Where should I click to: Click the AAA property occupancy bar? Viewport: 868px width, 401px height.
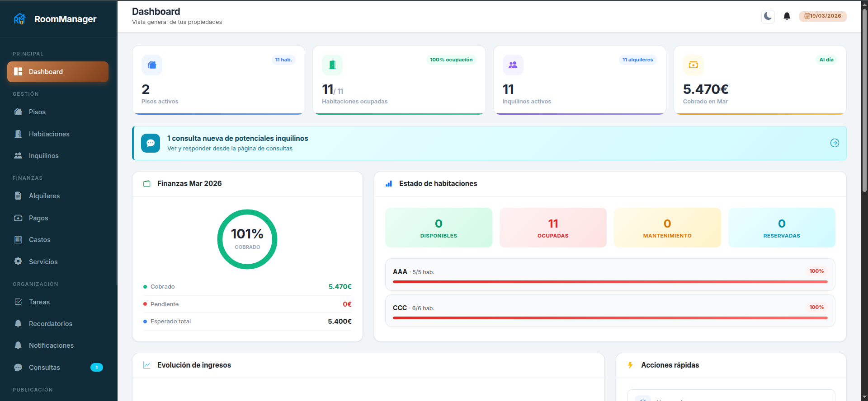(x=610, y=282)
